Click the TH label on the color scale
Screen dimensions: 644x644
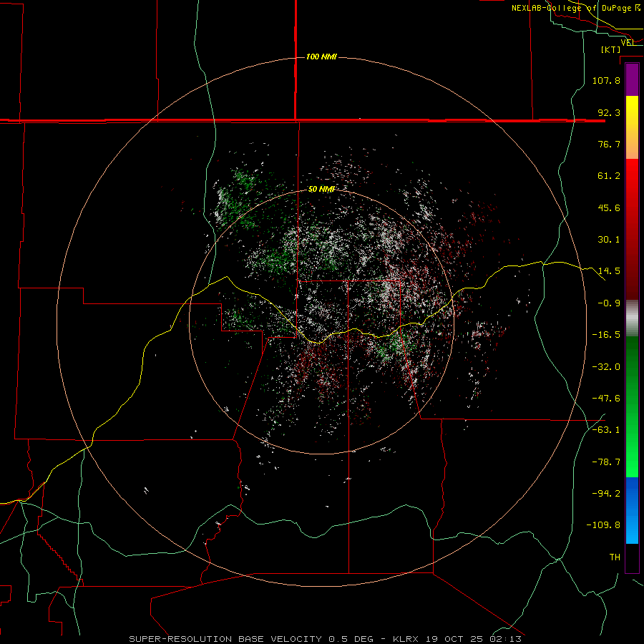click(615, 557)
